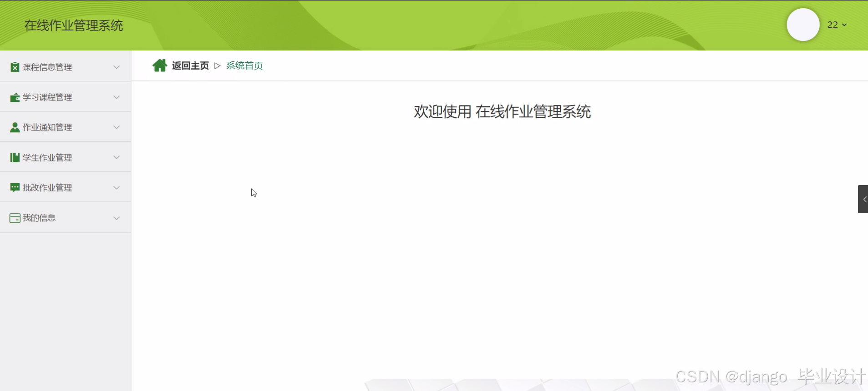Open the user 22 dropdown menu

(837, 25)
